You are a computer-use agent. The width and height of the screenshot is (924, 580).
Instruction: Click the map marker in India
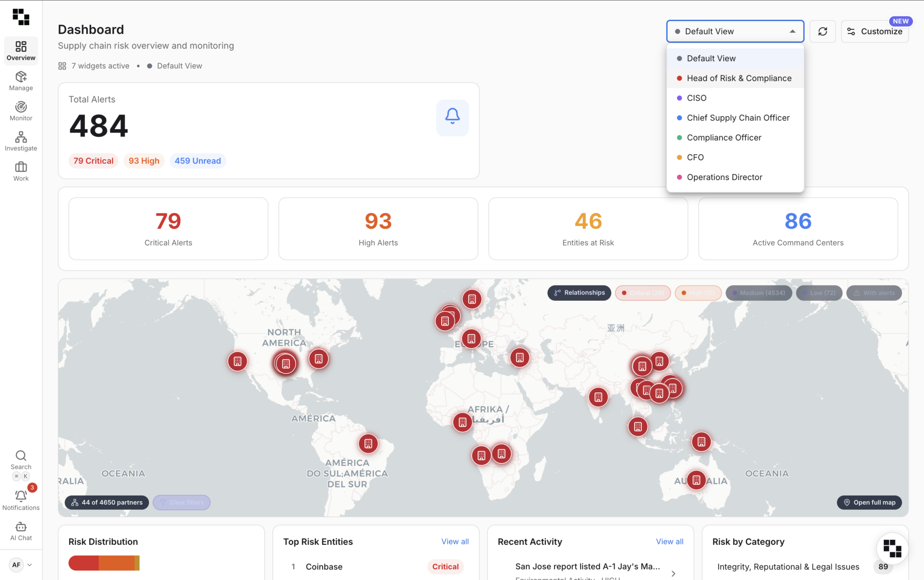pyautogui.click(x=598, y=397)
